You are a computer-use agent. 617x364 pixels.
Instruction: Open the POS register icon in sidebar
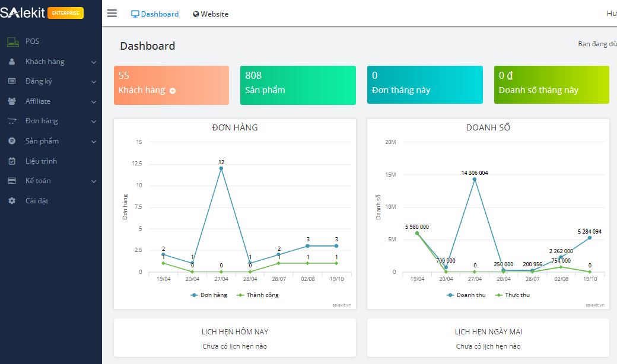(x=12, y=42)
